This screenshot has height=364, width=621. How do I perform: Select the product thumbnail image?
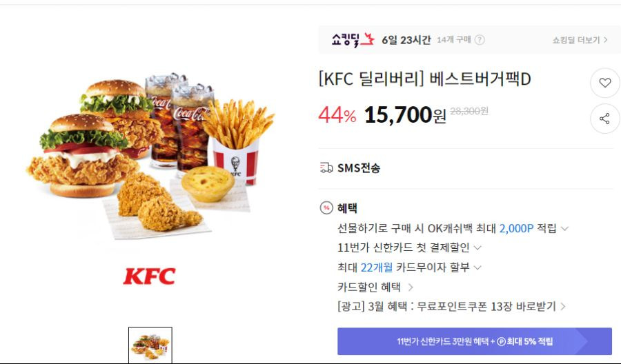pyautogui.click(x=150, y=345)
